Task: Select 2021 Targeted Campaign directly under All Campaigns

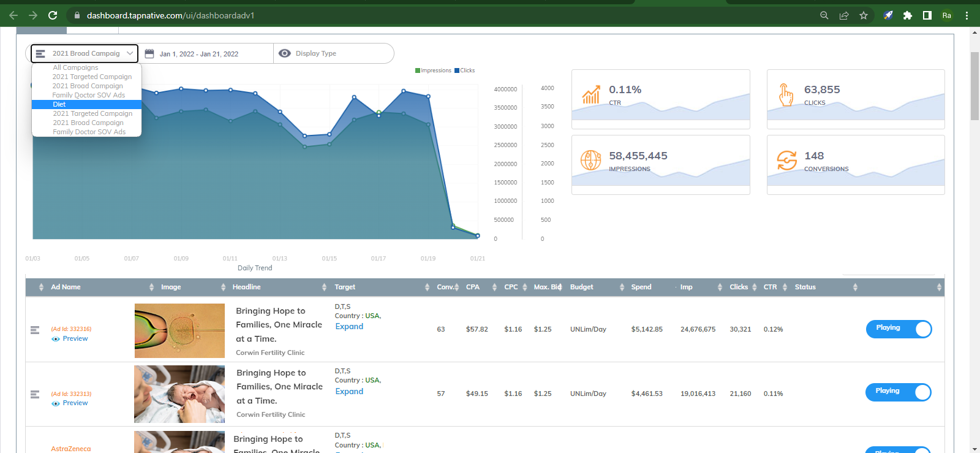Action: coord(92,77)
